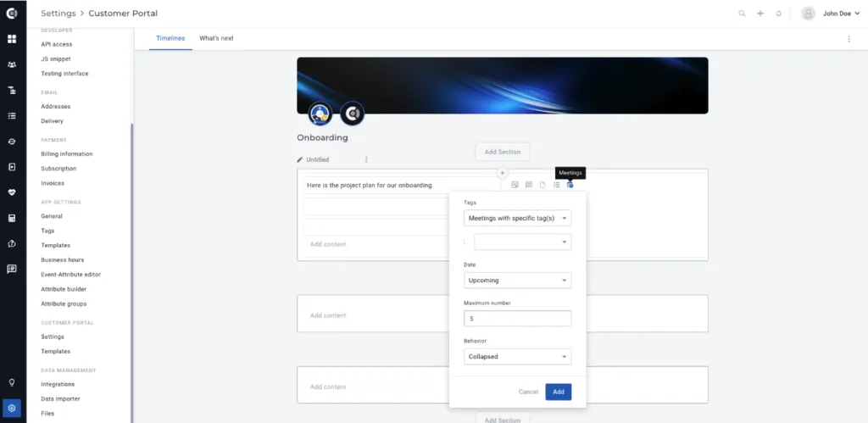Open the empty tag selection dropdown
This screenshot has width=868, height=423.
coord(522,242)
